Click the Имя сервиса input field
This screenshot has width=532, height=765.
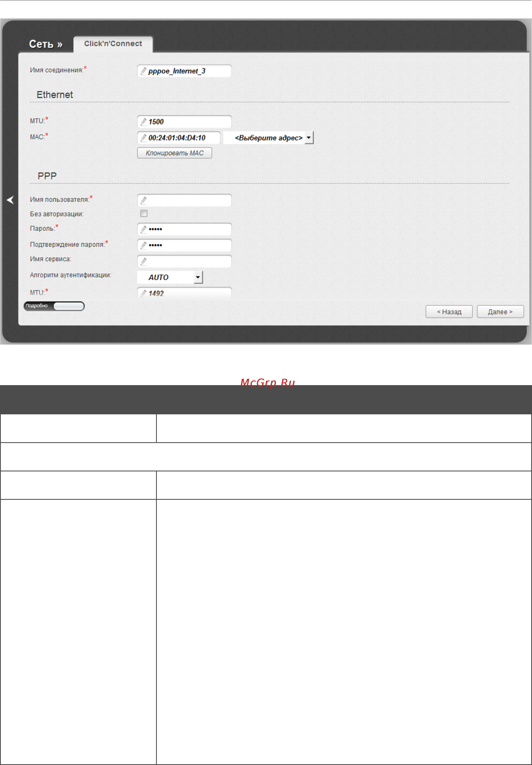tap(184, 261)
